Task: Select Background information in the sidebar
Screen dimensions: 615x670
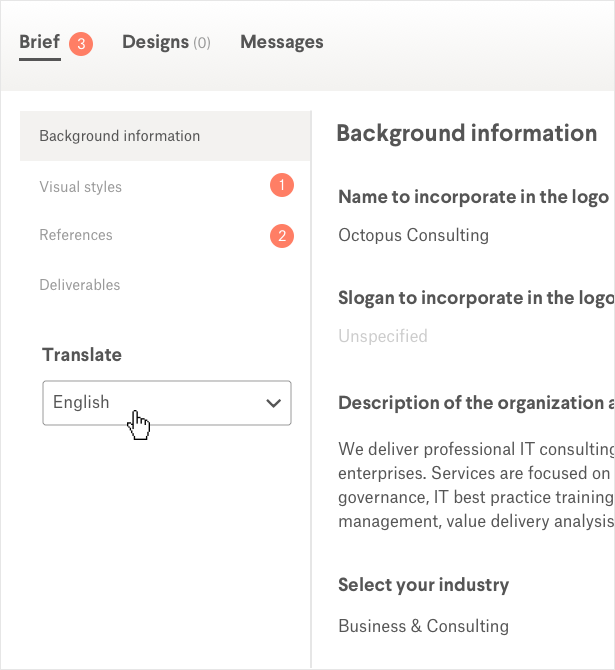Action: tap(120, 136)
